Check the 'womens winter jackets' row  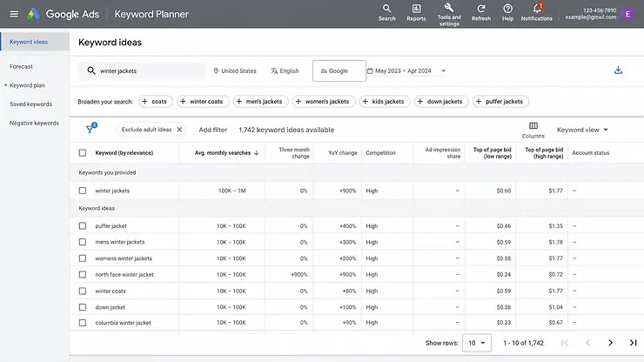tap(83, 258)
